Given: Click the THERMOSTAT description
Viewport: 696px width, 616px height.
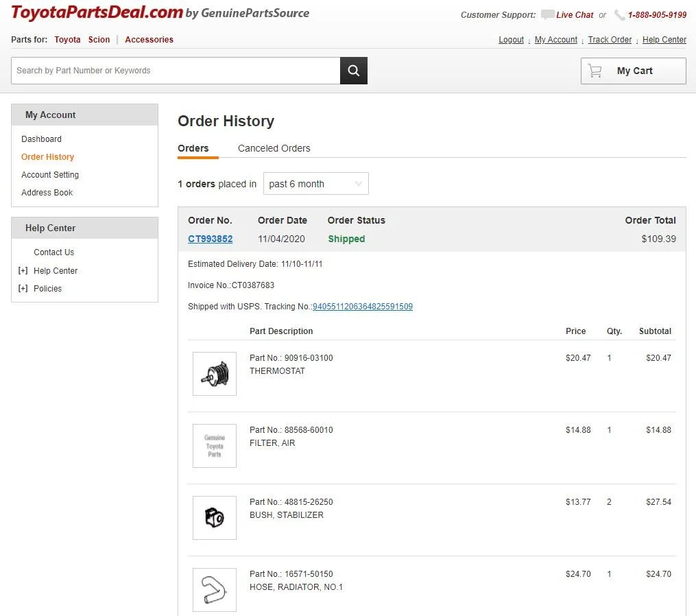Looking at the screenshot, I should tap(277, 371).
